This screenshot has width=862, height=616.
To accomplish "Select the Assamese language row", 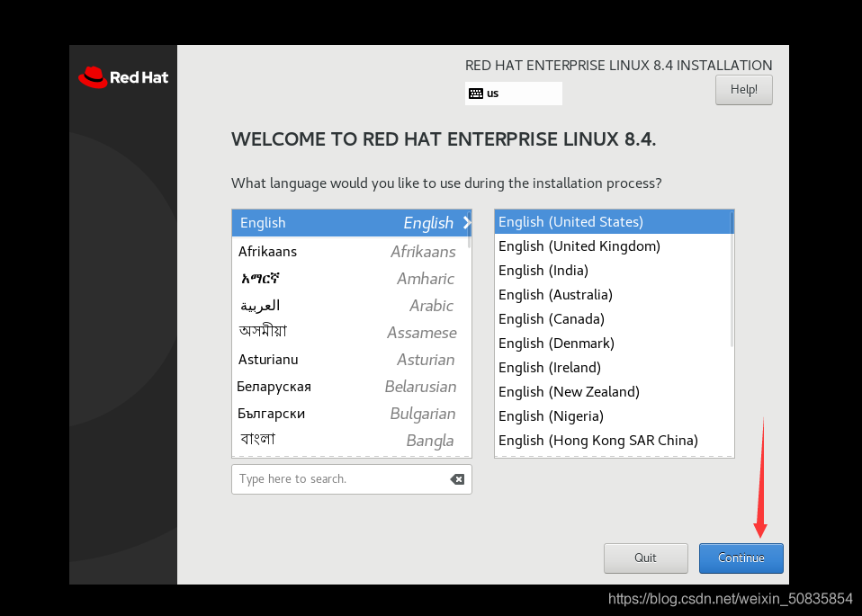I will coord(350,333).
